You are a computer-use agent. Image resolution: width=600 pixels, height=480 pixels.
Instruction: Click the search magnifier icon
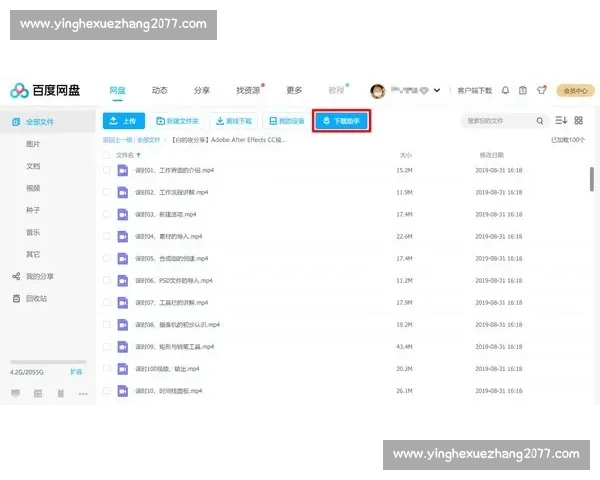[540, 121]
